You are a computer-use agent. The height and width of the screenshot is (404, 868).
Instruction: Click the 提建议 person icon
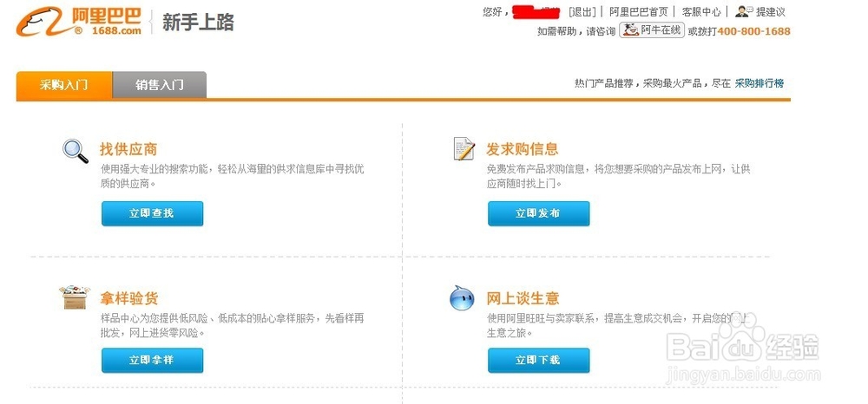click(x=744, y=11)
